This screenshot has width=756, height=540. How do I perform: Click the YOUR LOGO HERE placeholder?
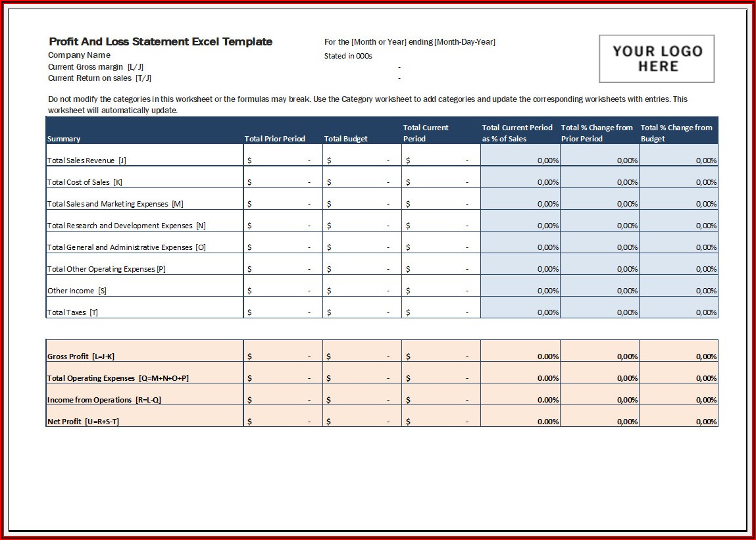[x=656, y=59]
